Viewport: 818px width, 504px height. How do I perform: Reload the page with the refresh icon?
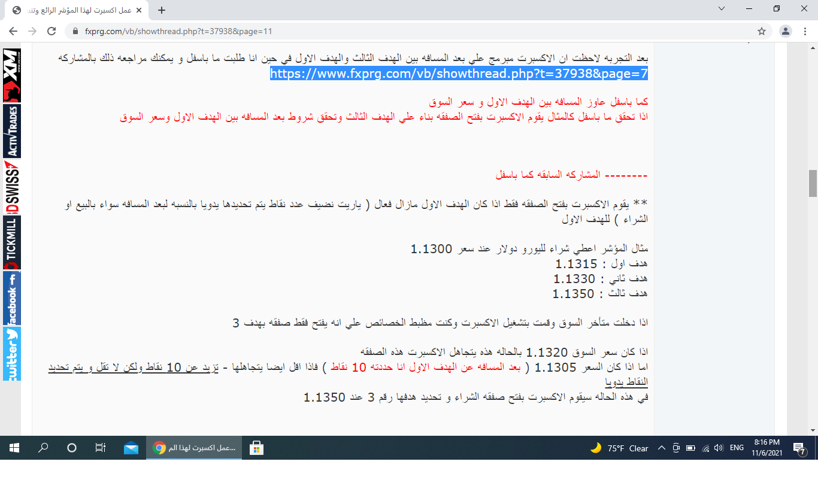[x=51, y=31]
